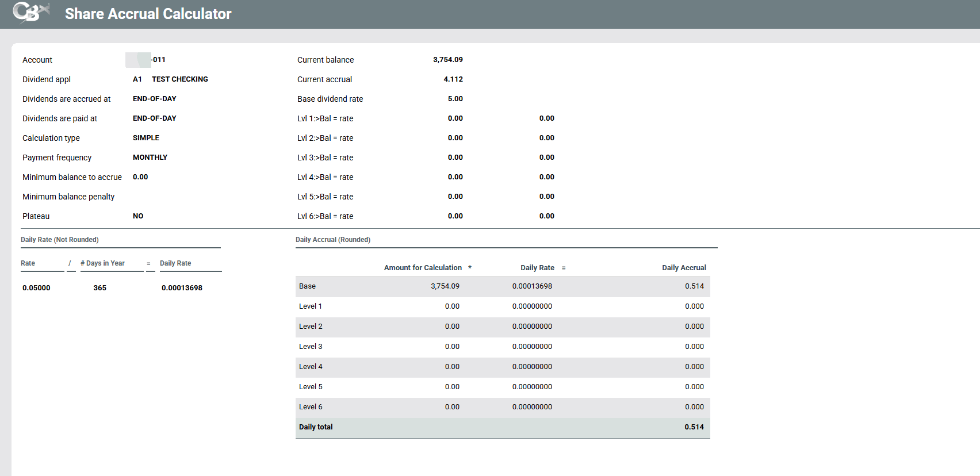Click the Daily Accrual column header

(x=684, y=268)
